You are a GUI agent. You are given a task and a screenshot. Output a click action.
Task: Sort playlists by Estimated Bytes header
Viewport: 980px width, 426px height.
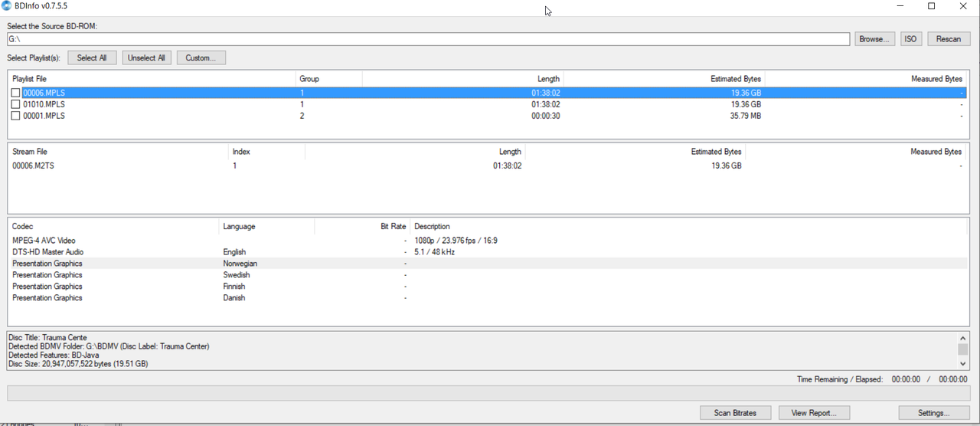coord(664,79)
